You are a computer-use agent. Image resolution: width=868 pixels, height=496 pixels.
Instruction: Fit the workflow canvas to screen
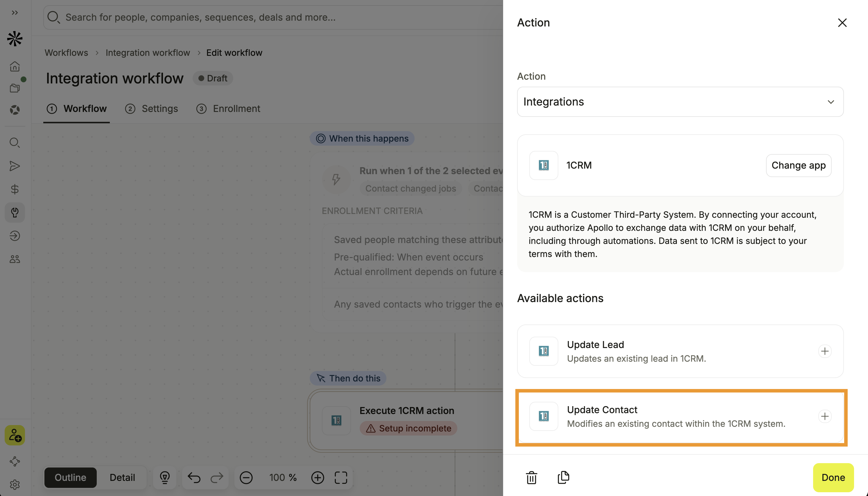(x=340, y=477)
